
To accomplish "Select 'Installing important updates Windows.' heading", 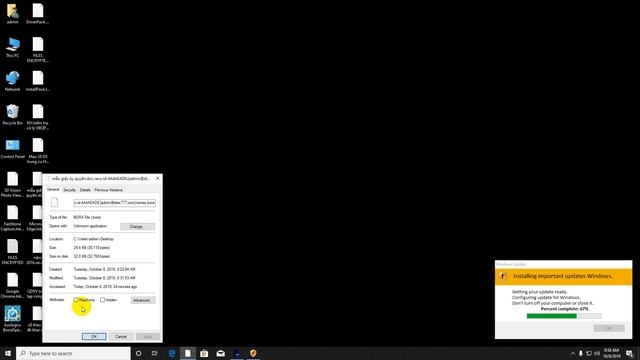I will click(x=562, y=276).
